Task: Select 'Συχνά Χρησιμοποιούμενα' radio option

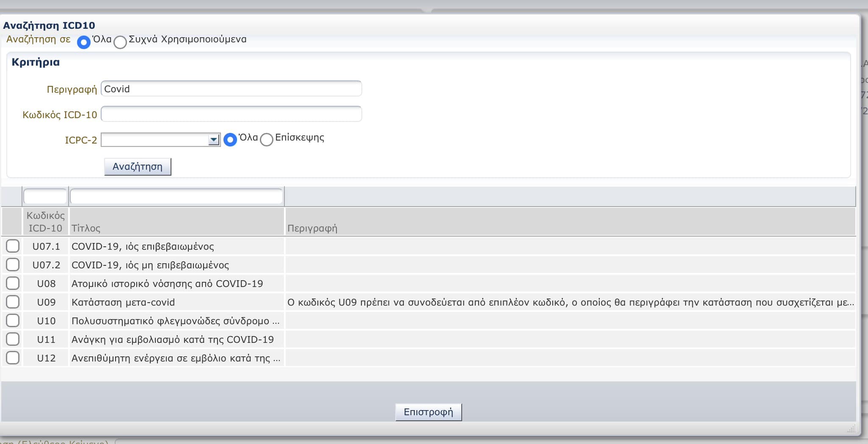Action: 120,42
